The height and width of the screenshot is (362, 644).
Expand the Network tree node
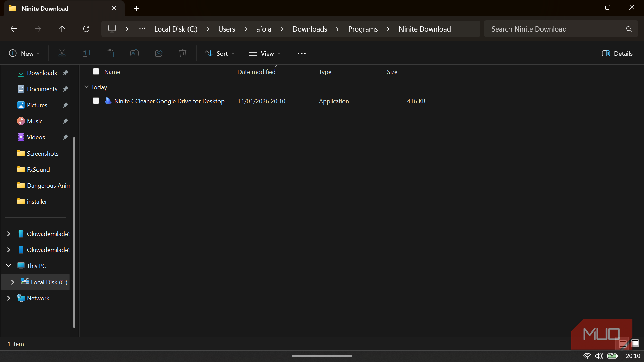[x=9, y=298]
